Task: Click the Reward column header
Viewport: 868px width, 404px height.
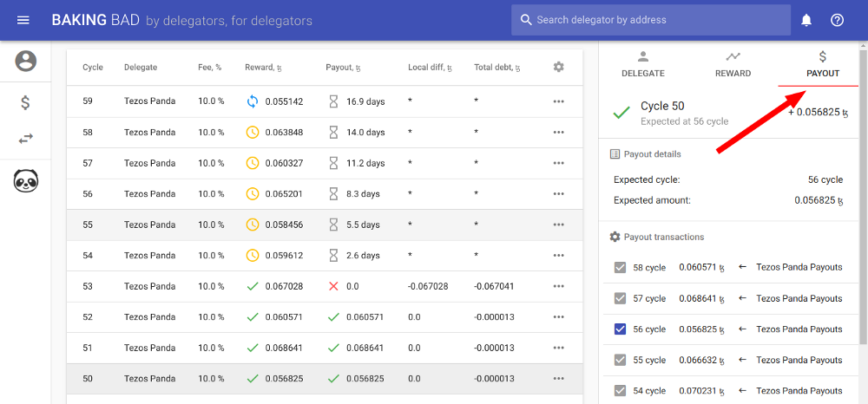Action: click(x=264, y=68)
